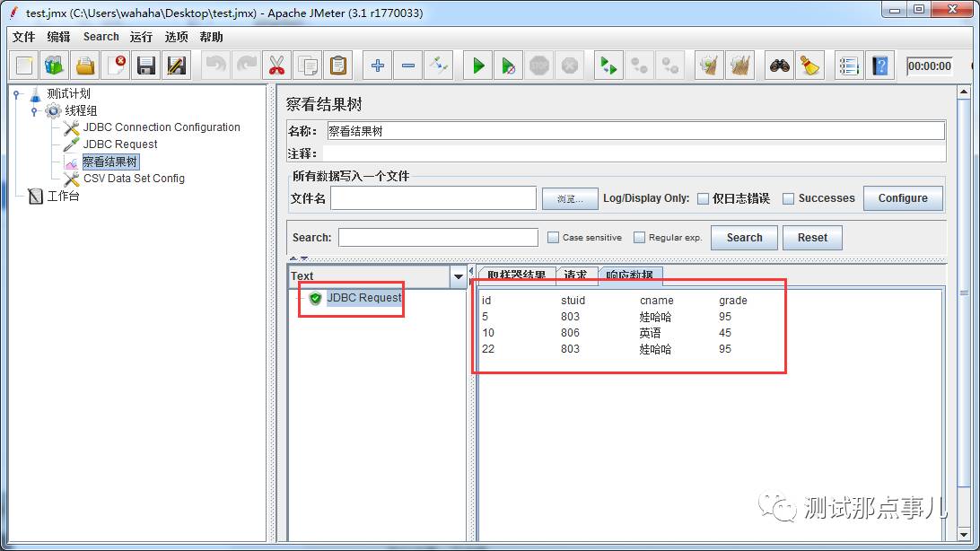Click split pane down arrow above Text
This screenshot has width=980, height=551.
pos(303,258)
